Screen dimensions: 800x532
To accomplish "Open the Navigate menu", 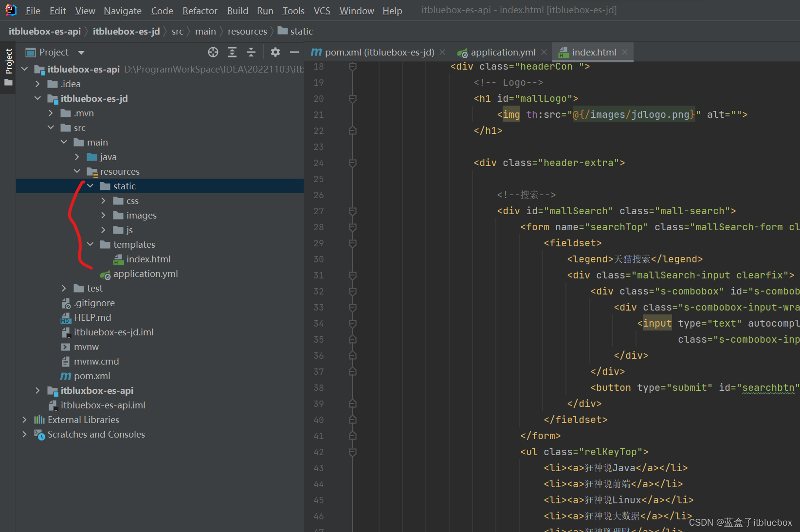I will point(123,11).
